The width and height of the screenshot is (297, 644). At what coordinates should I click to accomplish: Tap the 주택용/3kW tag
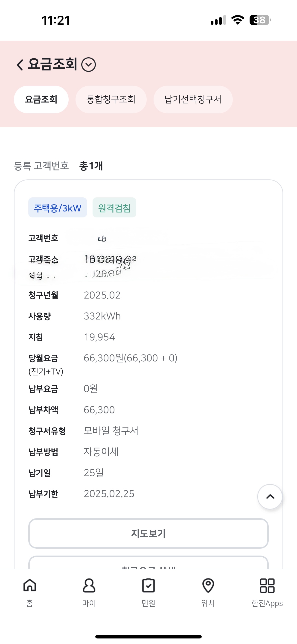tap(58, 208)
